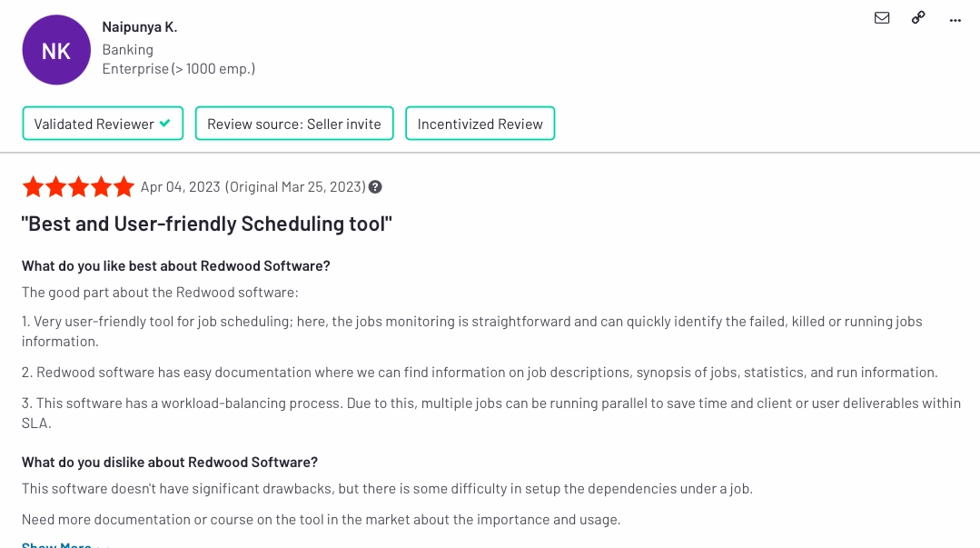980x548 pixels.
Task: Click the Banking industry label
Action: [127, 49]
